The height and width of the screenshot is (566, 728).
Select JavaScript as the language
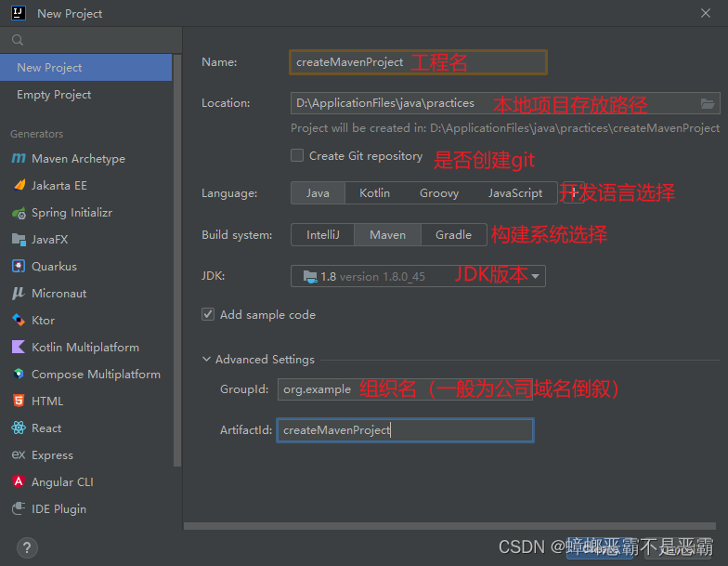click(x=515, y=193)
